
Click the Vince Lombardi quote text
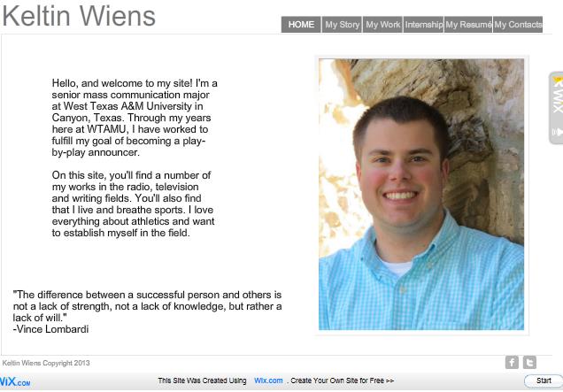coord(147,312)
